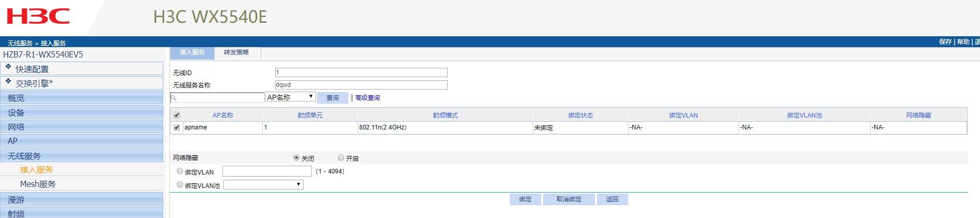This screenshot has width=980, height=218.
Task: Click the 无线服务 breadcrumb link
Action: 20,43
